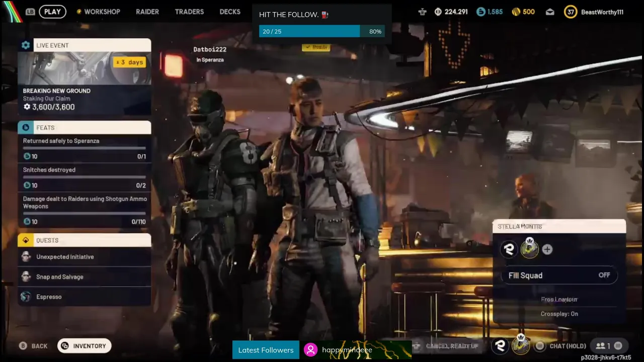Click the menu icon at the right end of the players pill
Viewport: 644px width, 362px height.
click(618, 346)
